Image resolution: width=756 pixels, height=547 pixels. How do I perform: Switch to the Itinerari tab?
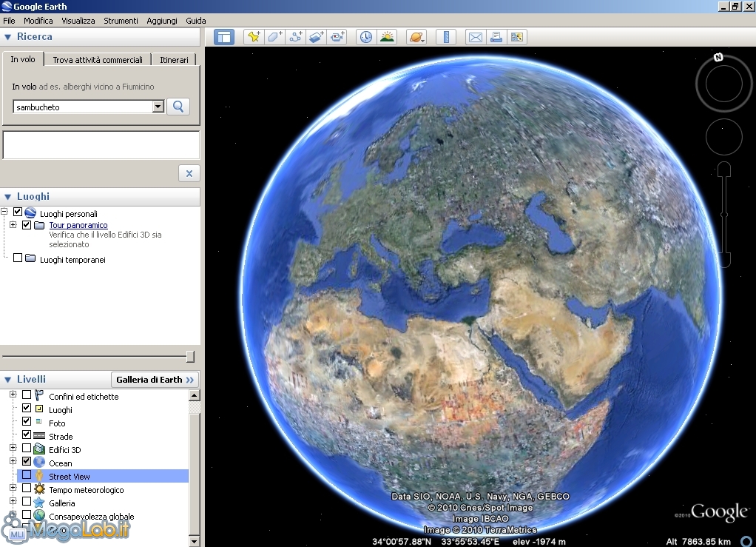coord(174,60)
